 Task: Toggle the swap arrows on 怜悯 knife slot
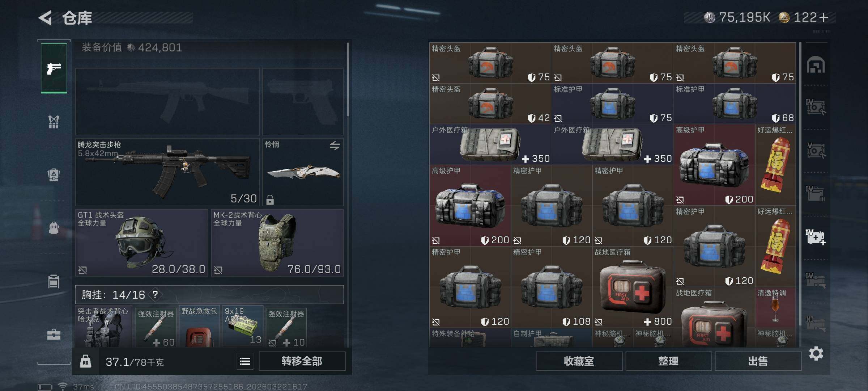[335, 146]
